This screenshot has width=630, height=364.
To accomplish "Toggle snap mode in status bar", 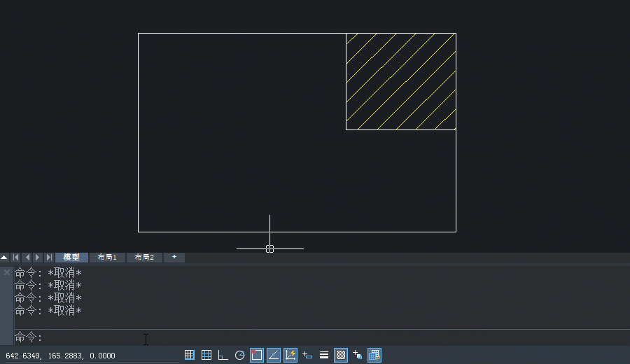I will click(x=190, y=355).
